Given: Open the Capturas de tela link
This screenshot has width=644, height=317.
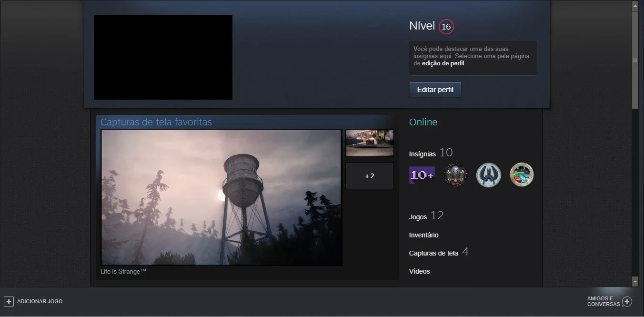Looking at the screenshot, I should pyautogui.click(x=433, y=253).
